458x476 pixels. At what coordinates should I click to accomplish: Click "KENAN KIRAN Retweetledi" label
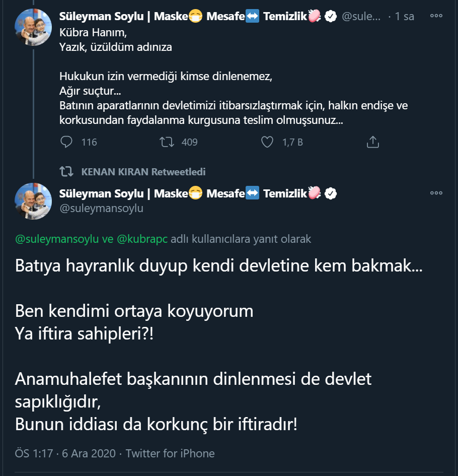click(x=143, y=172)
